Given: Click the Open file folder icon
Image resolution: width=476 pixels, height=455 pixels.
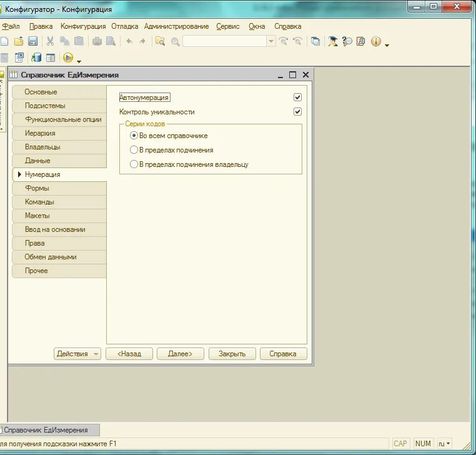Looking at the screenshot, I should [19, 41].
